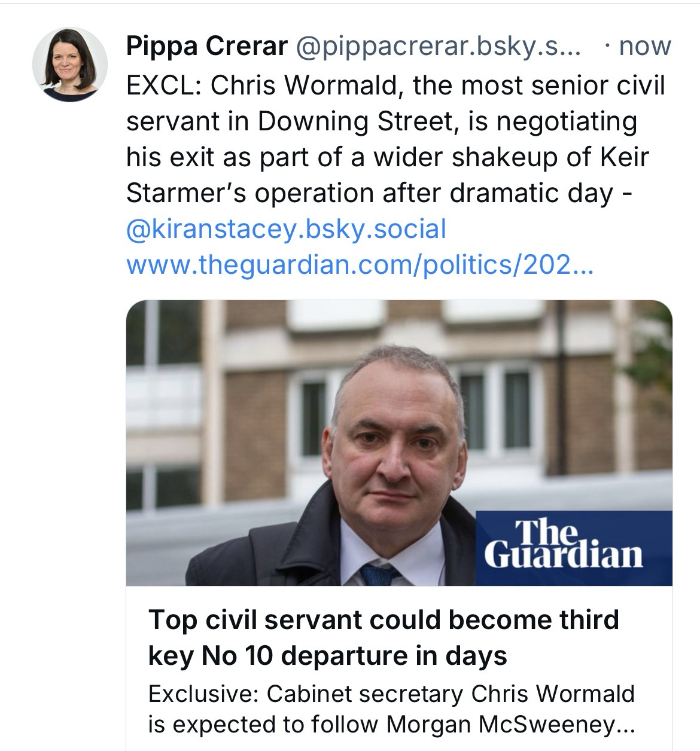Viewport: 700px width, 751px height.
Task: Click description "Exclusive: Cabinet secretary Chris Wormald"
Action: (x=391, y=694)
